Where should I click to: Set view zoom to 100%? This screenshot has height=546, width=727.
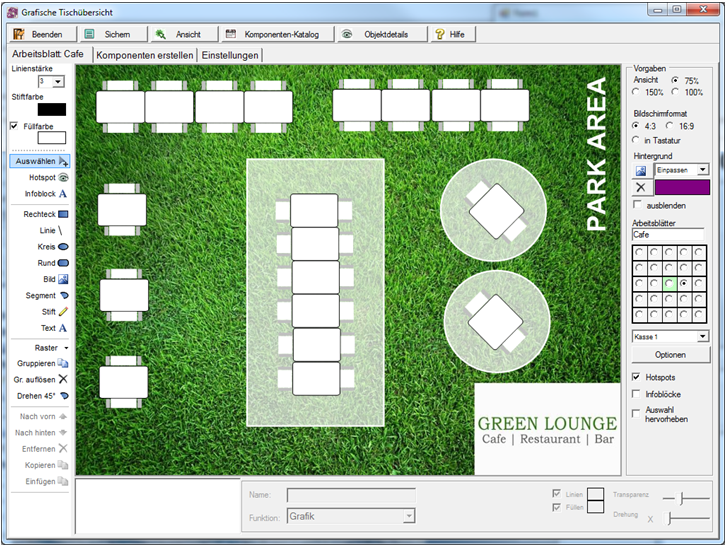click(x=675, y=92)
